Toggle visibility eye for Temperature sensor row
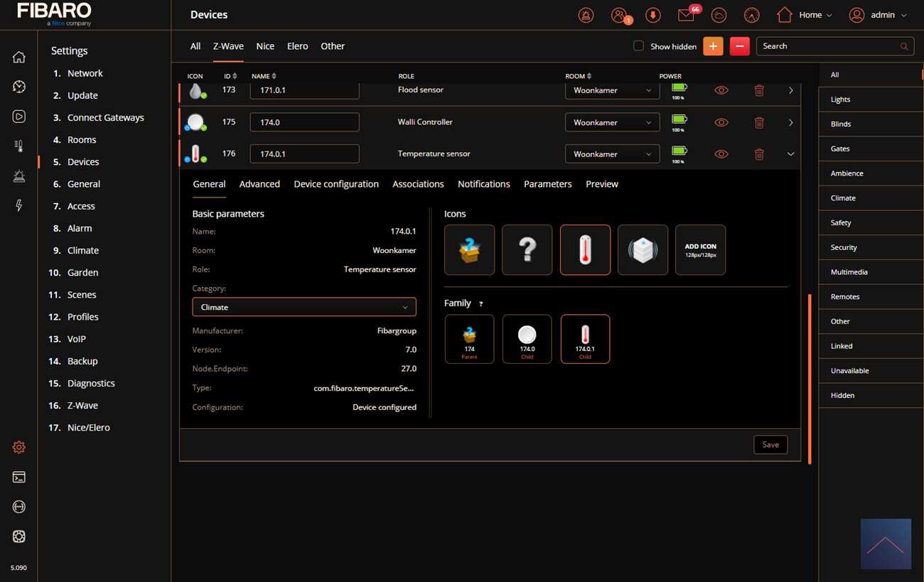This screenshot has width=924, height=582. 721,154
